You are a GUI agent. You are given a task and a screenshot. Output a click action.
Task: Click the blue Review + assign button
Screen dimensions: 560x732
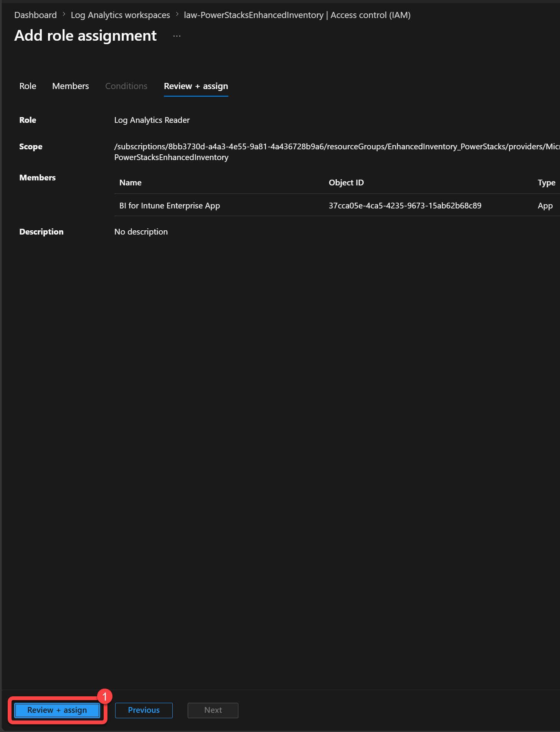(57, 710)
